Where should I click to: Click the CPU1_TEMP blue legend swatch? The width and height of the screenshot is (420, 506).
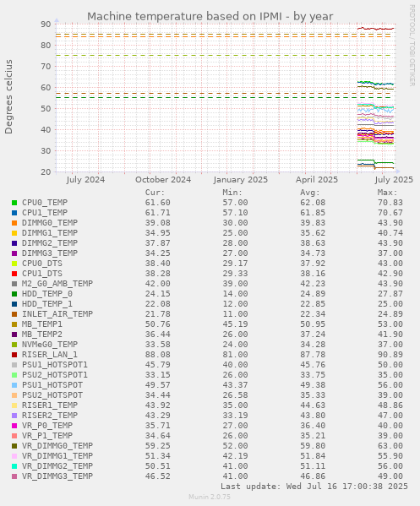(14, 213)
